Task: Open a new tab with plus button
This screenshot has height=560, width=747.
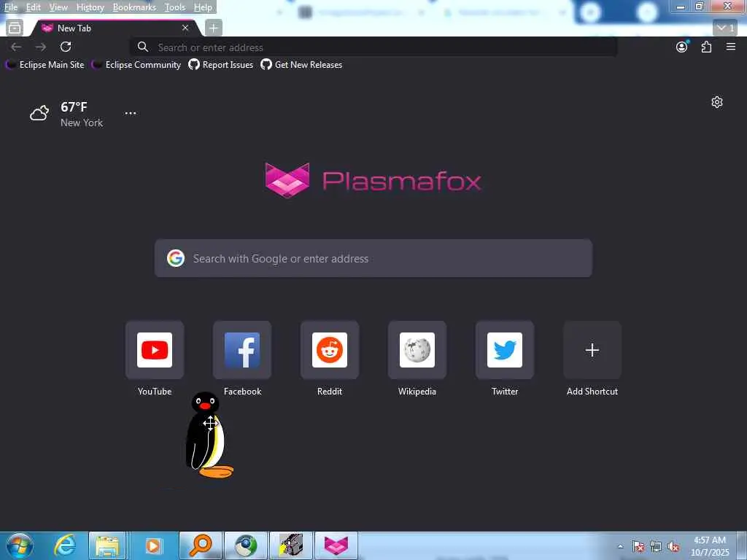Action: [214, 28]
